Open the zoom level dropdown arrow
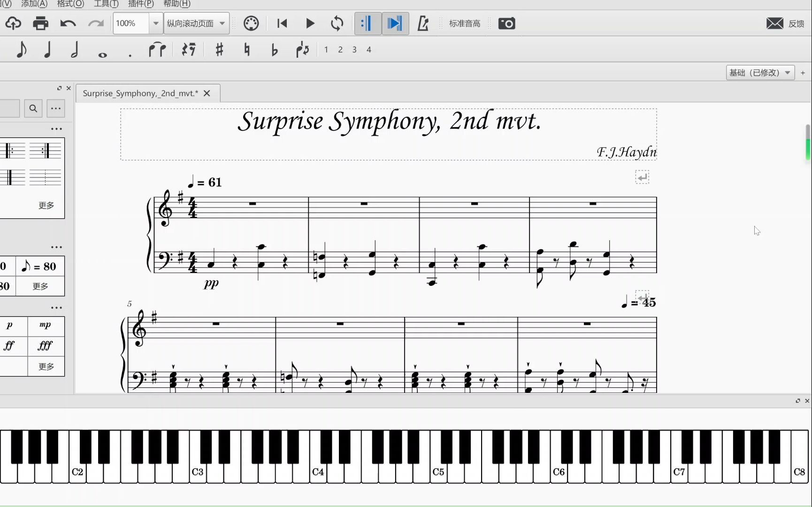 tap(156, 23)
